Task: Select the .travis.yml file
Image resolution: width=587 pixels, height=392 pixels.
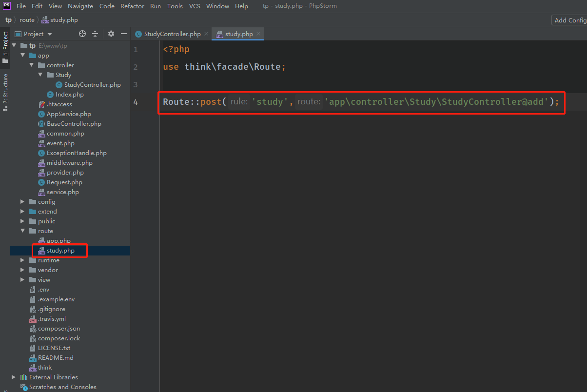Action: pos(47,318)
